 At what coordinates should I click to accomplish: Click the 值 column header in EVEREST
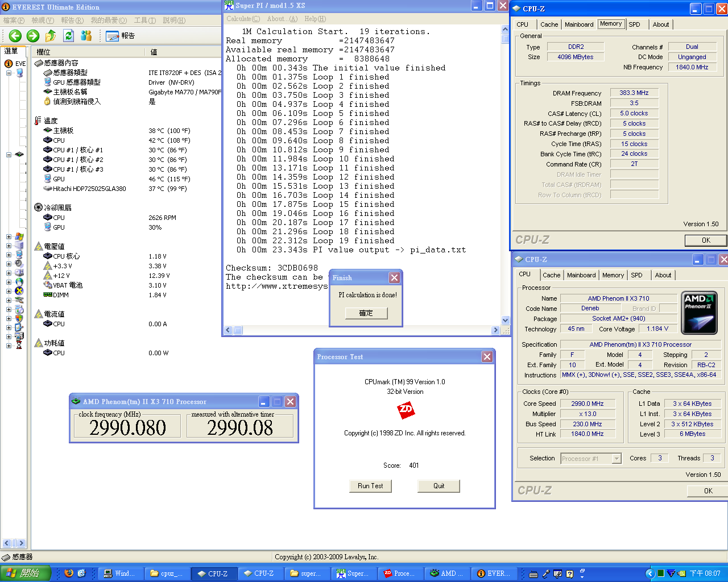tap(183, 52)
